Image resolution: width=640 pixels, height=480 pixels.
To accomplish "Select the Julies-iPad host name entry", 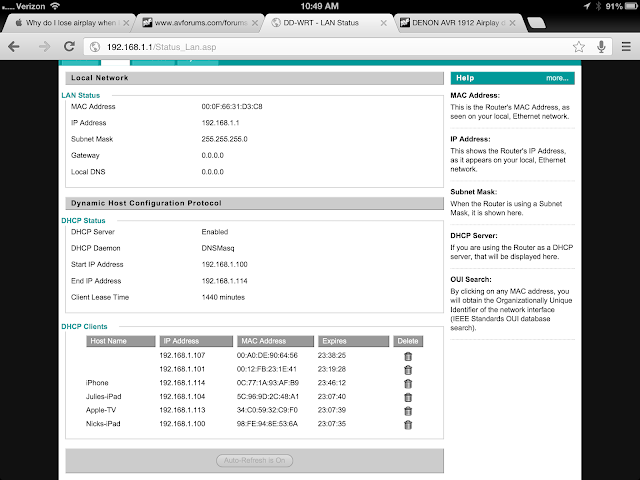I will coord(104,396).
